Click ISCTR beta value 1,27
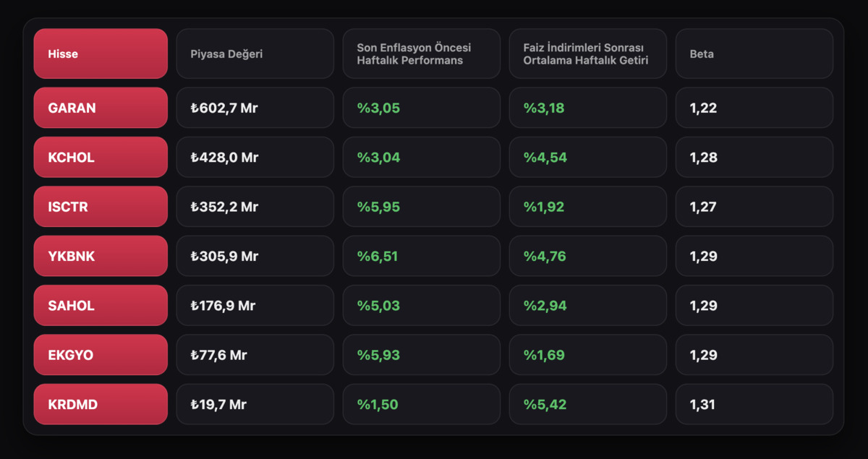The height and width of the screenshot is (459, 868). click(x=754, y=207)
